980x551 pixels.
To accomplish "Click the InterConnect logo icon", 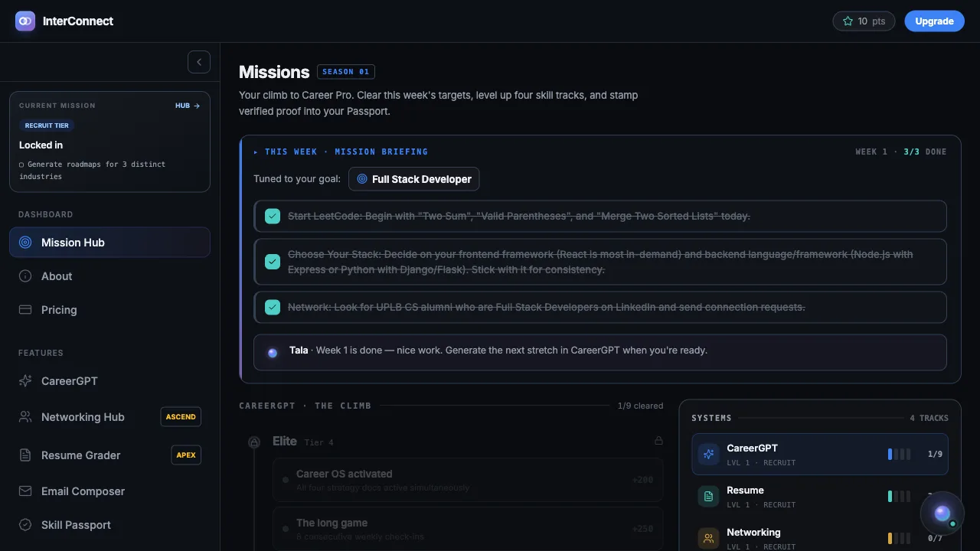I will (25, 21).
